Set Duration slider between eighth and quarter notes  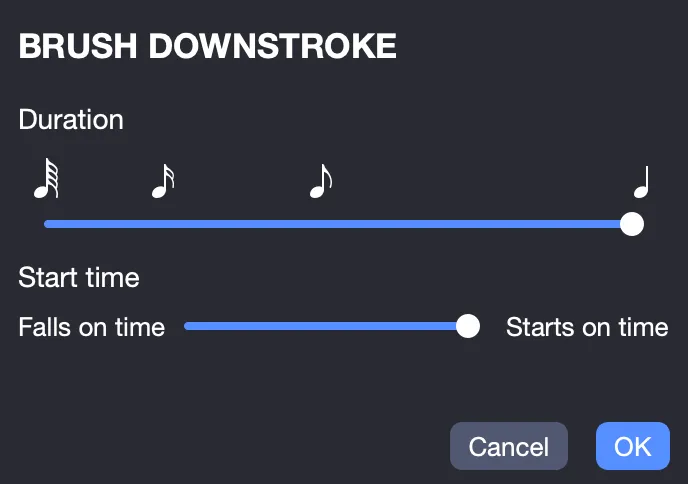tap(481, 224)
